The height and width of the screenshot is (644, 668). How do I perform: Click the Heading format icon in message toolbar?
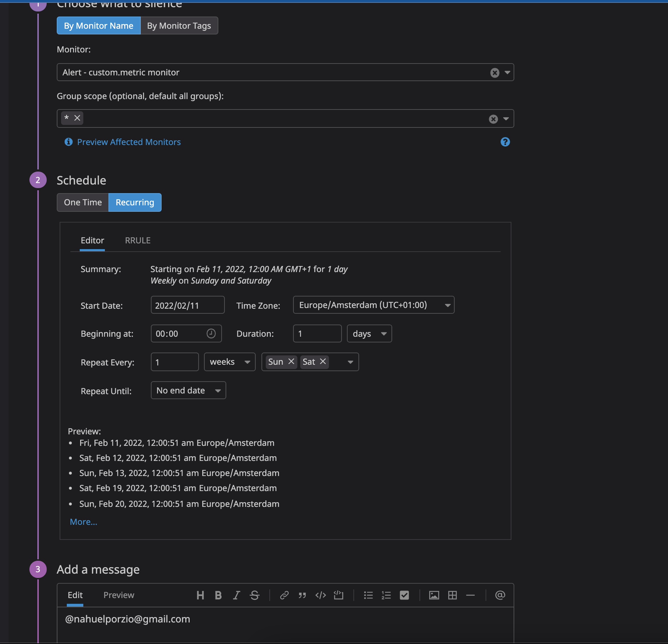coord(200,596)
